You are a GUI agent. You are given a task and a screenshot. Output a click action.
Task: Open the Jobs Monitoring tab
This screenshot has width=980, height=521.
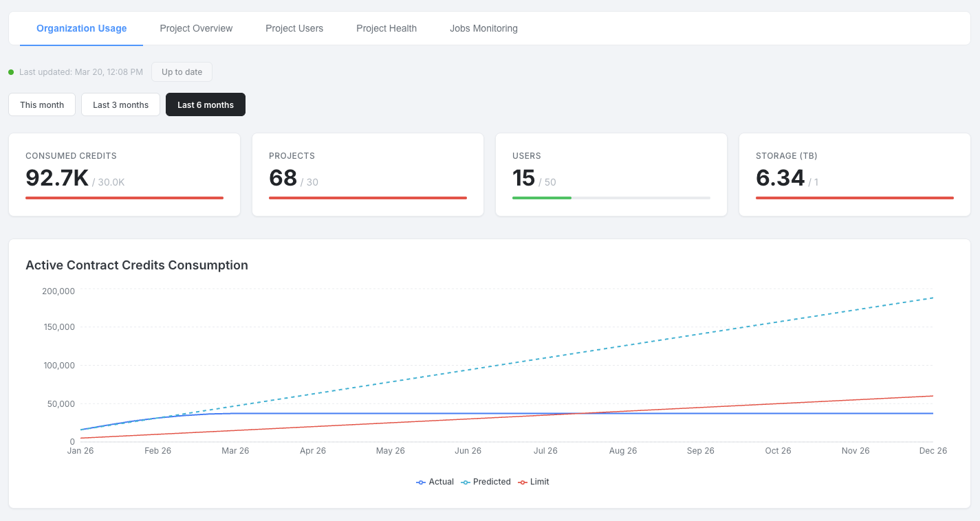pyautogui.click(x=483, y=28)
